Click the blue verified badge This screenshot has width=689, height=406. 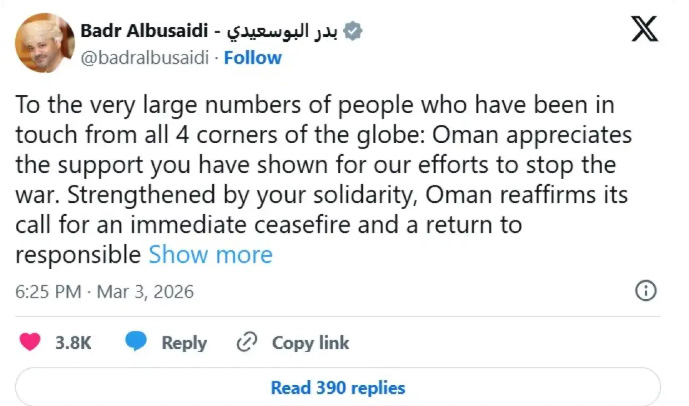(353, 31)
